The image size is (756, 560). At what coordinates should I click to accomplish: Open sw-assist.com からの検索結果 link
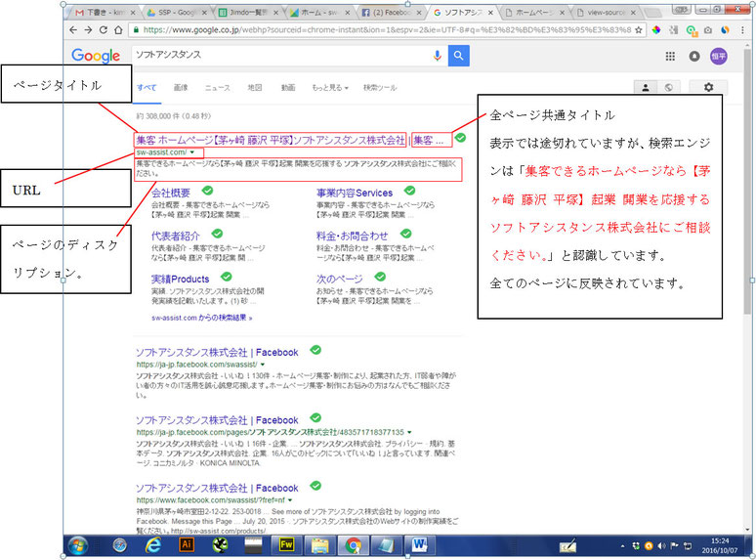201,318
